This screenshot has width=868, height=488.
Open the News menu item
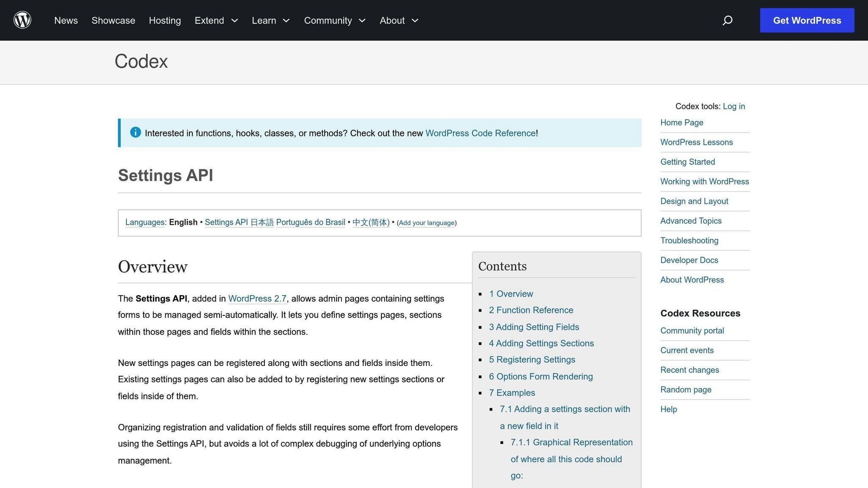[x=66, y=20]
